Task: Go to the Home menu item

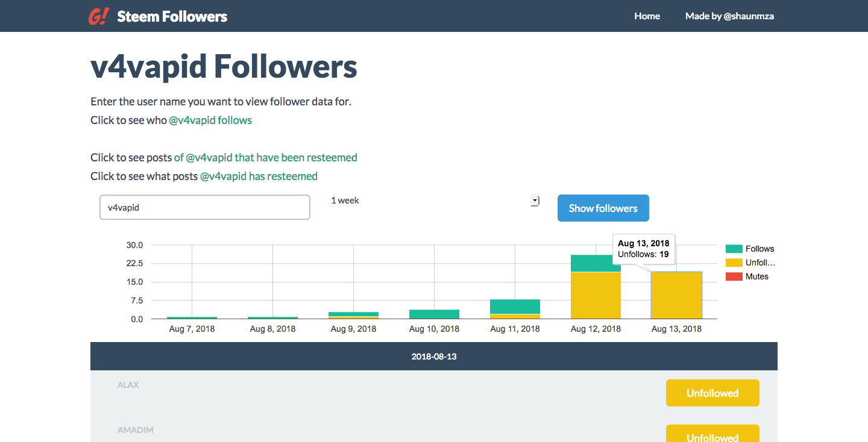Action: tap(647, 16)
